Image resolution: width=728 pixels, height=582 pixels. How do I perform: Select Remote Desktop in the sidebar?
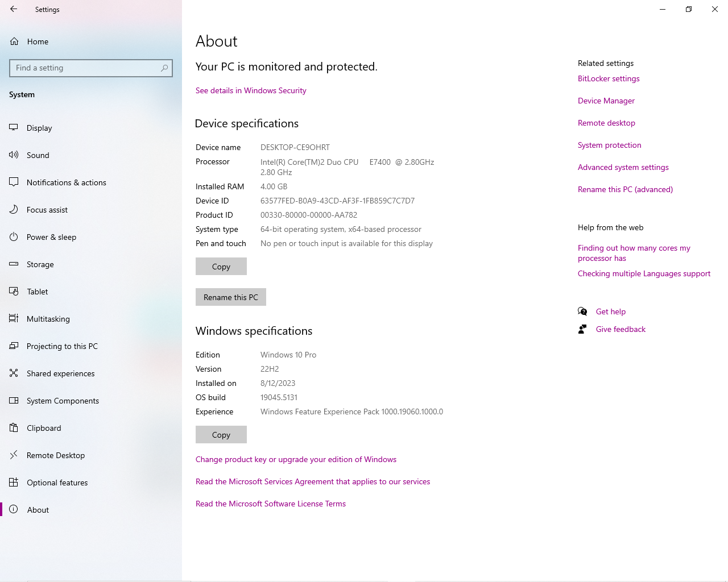tap(91, 455)
